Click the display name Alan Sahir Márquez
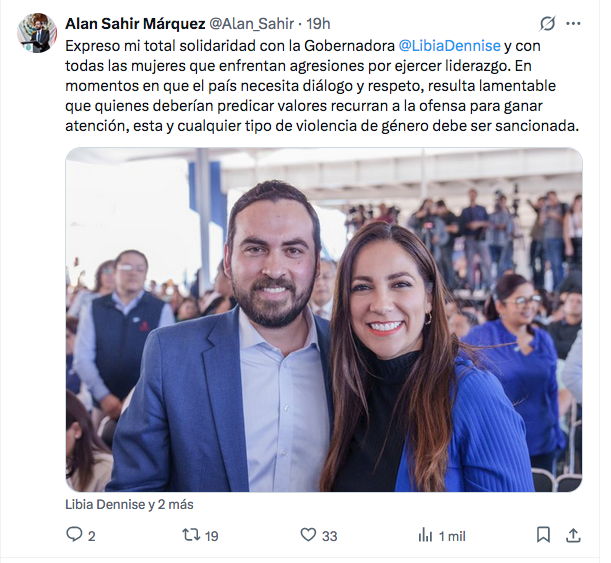The image size is (611, 563). [135, 24]
